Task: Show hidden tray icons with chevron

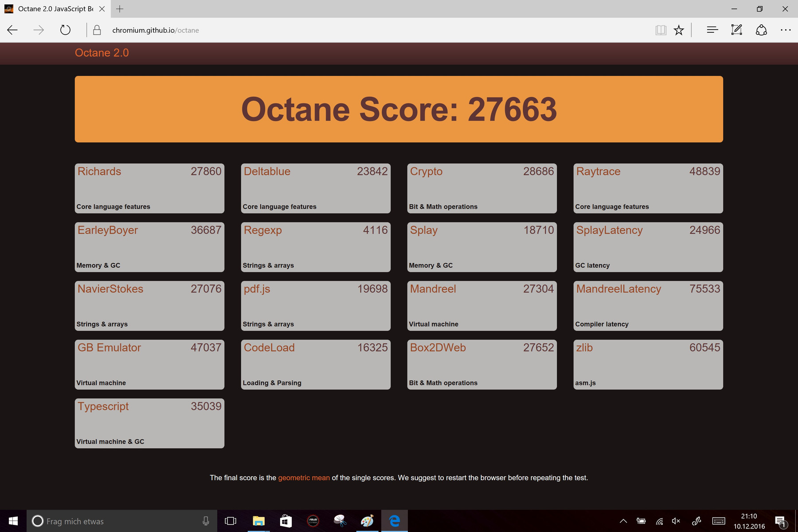Action: click(623, 521)
